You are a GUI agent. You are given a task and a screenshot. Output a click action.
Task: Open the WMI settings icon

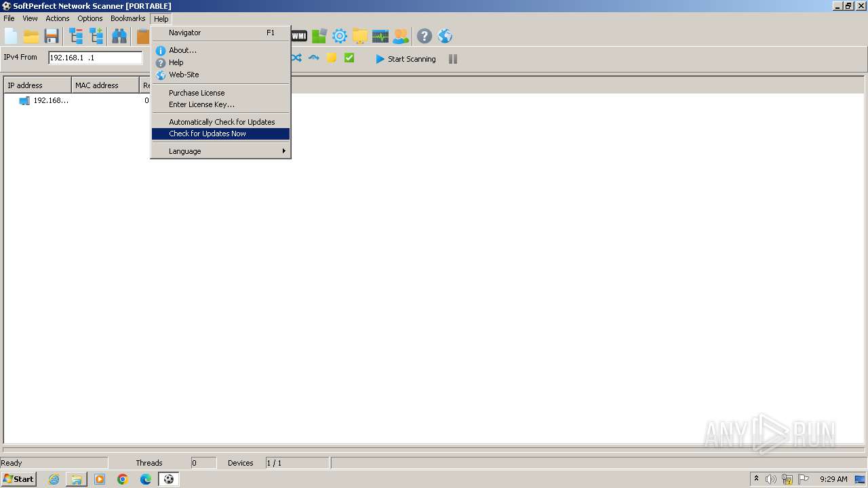(x=299, y=36)
